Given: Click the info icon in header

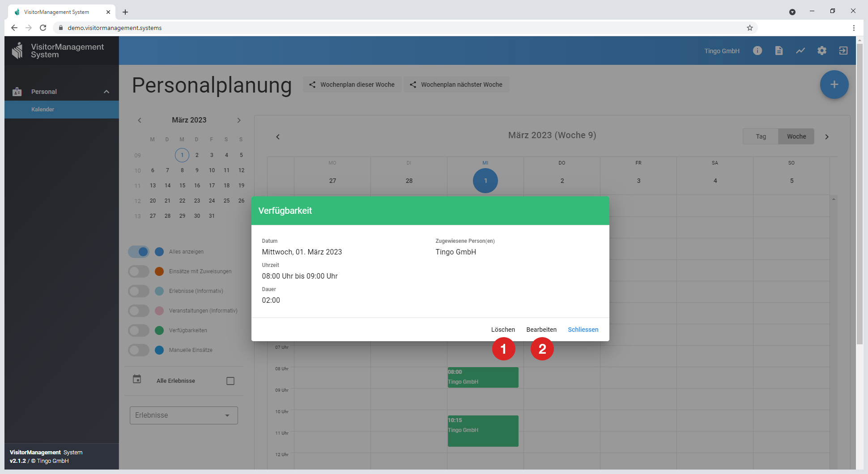Looking at the screenshot, I should click(757, 51).
